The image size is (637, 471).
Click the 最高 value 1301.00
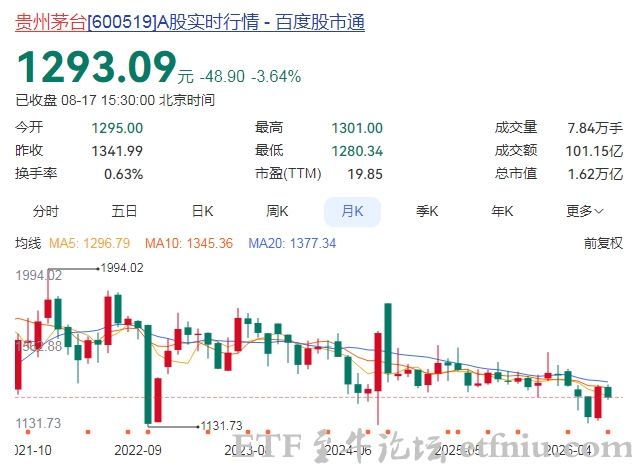tap(357, 128)
